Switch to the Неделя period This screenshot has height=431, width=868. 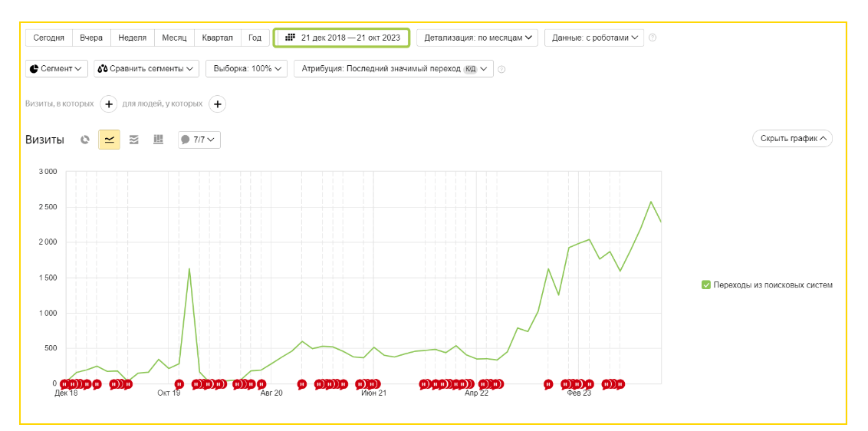pyautogui.click(x=133, y=38)
